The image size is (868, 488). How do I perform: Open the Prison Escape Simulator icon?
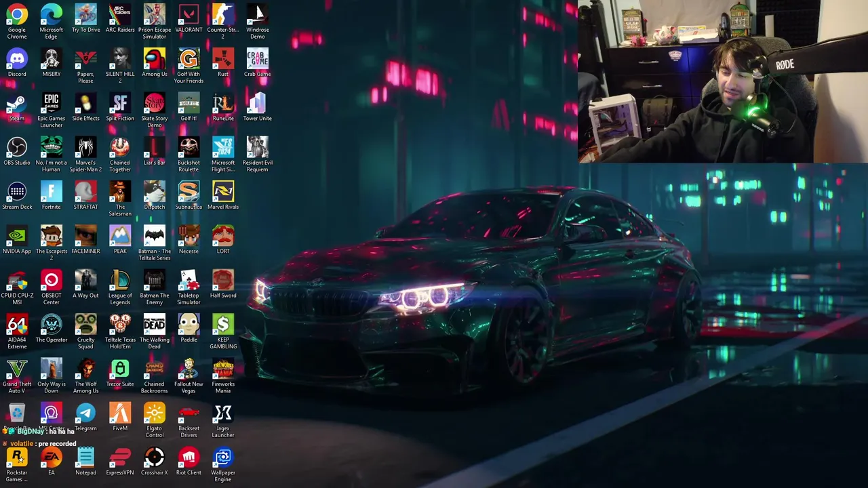pos(155,15)
